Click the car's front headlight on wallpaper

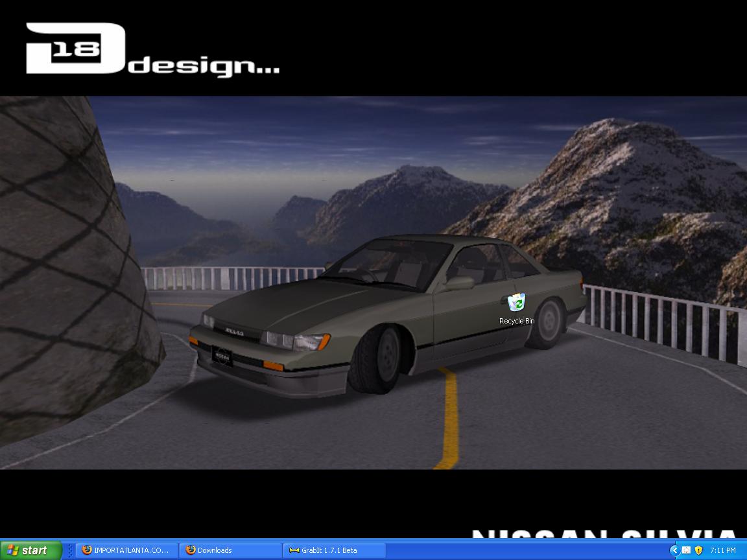[x=296, y=340]
